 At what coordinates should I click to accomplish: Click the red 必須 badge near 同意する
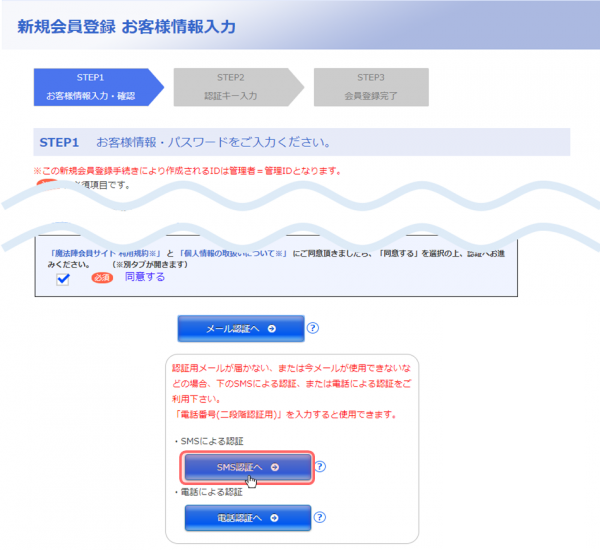[x=104, y=278]
